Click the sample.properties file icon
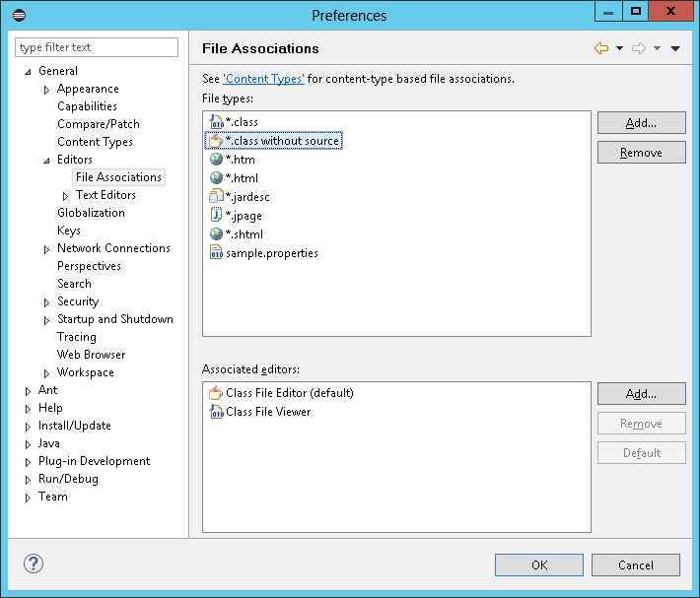 (217, 253)
